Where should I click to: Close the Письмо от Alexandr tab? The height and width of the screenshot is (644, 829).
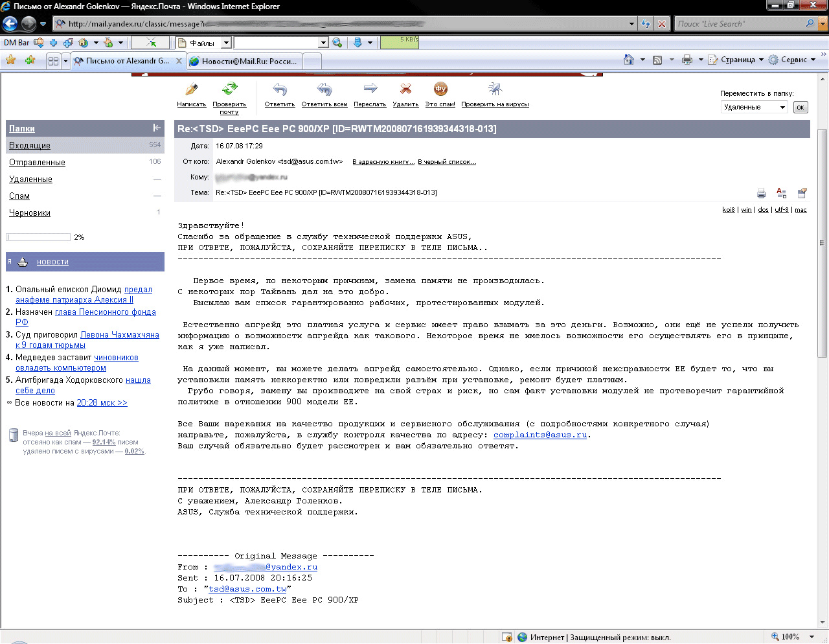tap(179, 61)
